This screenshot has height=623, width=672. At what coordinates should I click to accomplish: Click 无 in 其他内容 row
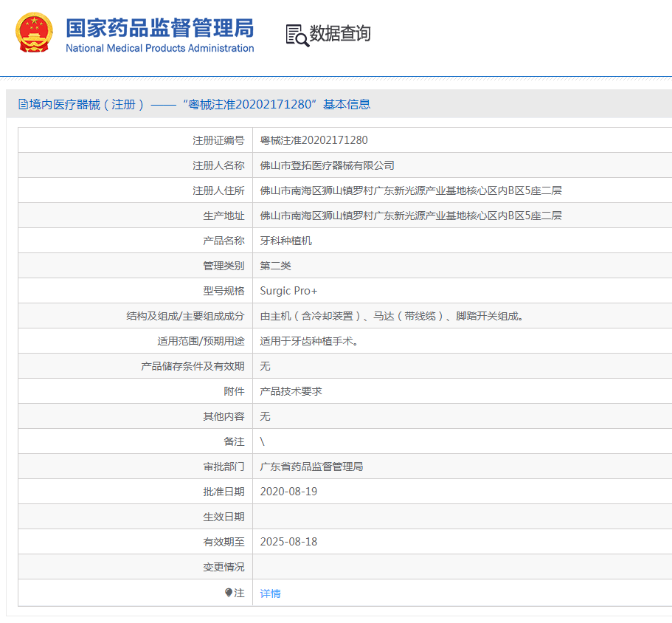(x=265, y=416)
